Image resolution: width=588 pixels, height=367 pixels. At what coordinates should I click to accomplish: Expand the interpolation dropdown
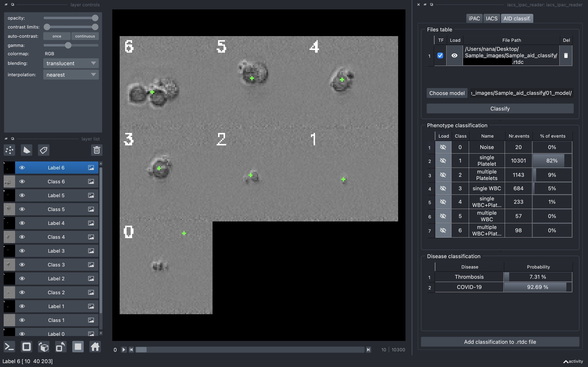[x=71, y=75]
